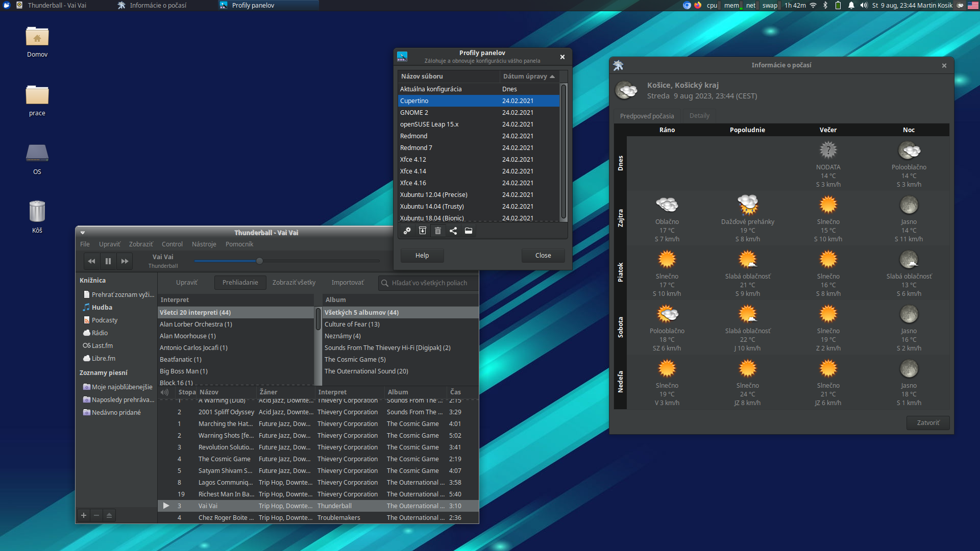The height and width of the screenshot is (551, 980).
Task: Click the Bluetooth tray icon
Action: [825, 5]
